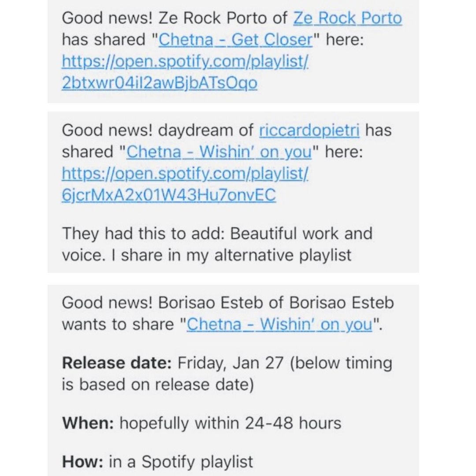Click the "Good news! daydream of" text
Screen dimensions: 476x476
point(157,130)
